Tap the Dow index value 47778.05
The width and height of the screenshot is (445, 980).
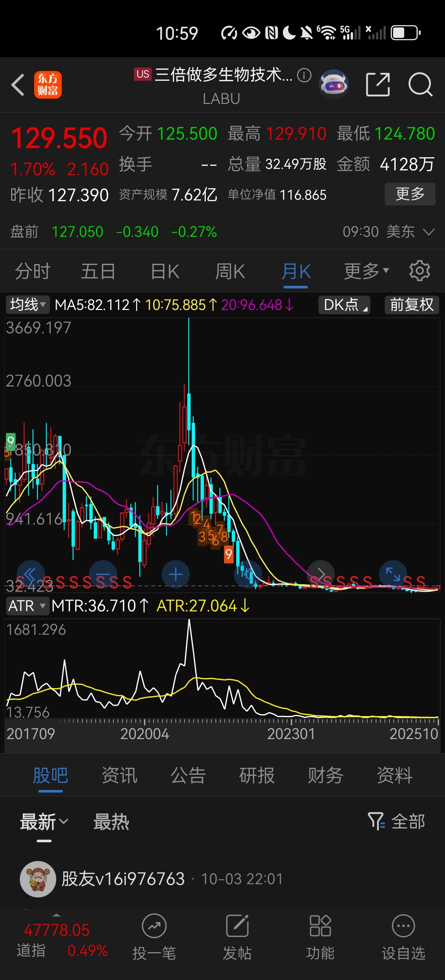57,930
